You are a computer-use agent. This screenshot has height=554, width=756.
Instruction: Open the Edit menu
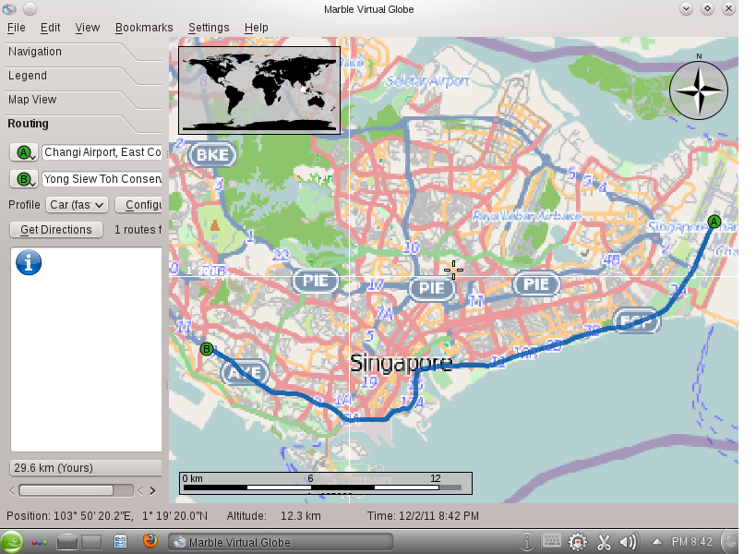point(50,28)
